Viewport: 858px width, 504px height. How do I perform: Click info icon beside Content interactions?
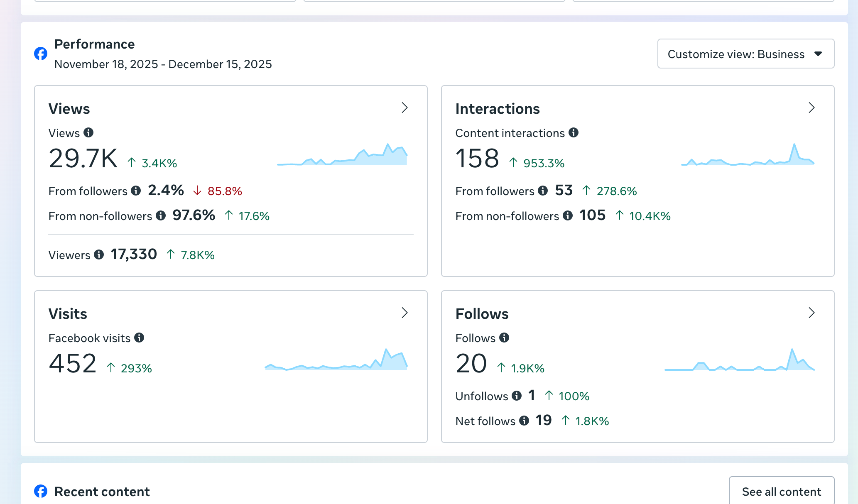574,132
